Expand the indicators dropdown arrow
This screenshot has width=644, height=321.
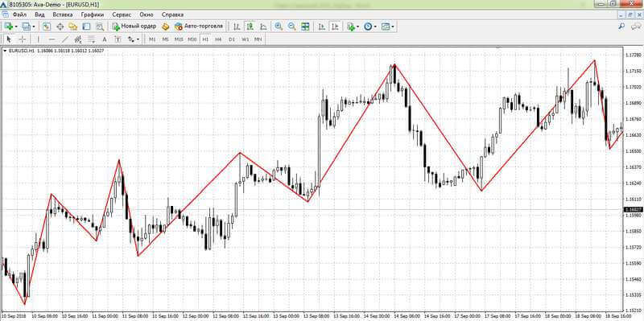[357, 27]
